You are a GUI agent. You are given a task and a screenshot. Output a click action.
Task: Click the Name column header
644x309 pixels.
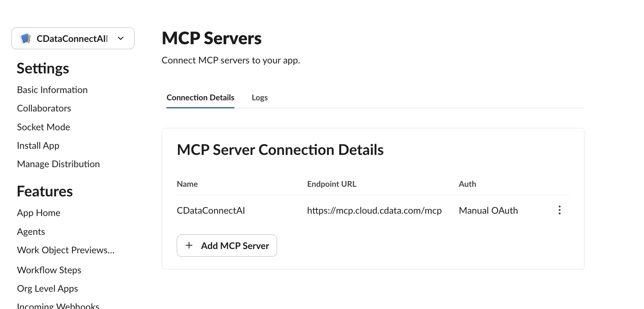click(x=187, y=184)
